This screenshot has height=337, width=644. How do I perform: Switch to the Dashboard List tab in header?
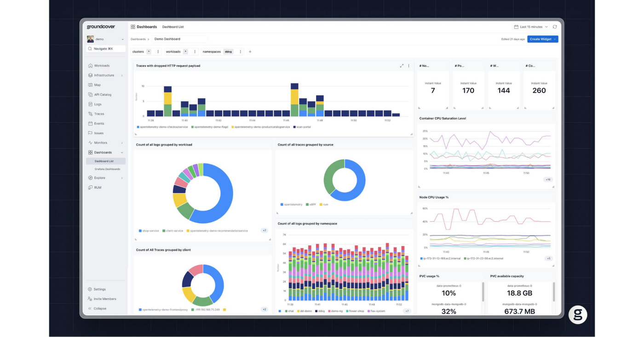point(173,27)
